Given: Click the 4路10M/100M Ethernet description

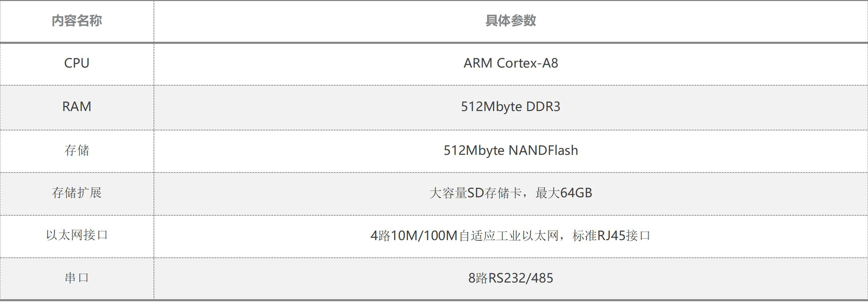Looking at the screenshot, I should [x=511, y=235].
